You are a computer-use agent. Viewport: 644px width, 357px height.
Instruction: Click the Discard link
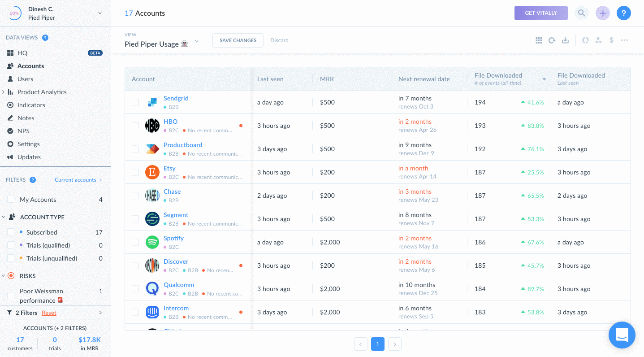point(279,40)
